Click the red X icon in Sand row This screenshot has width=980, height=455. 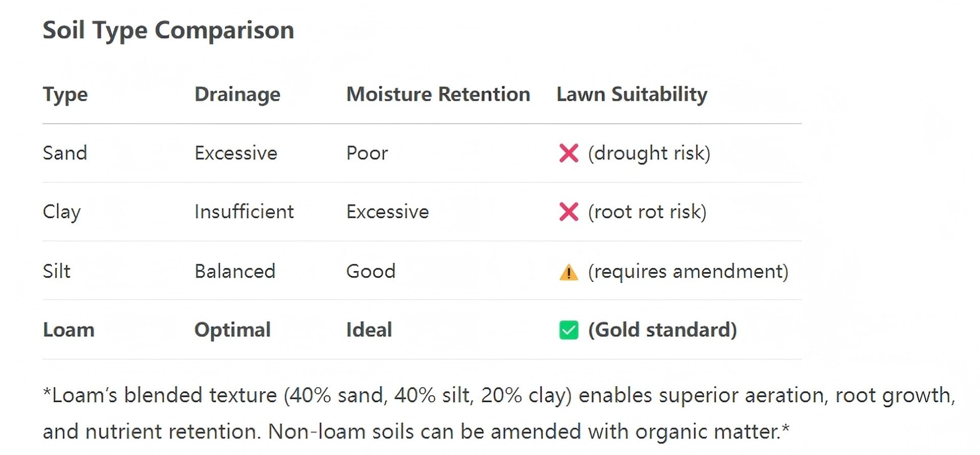tap(569, 153)
